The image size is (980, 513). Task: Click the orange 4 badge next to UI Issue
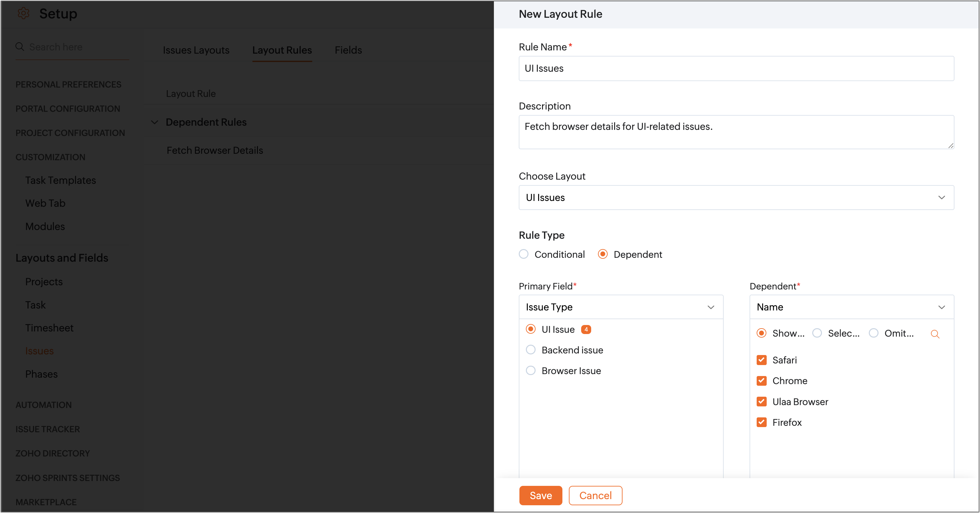[x=586, y=329]
